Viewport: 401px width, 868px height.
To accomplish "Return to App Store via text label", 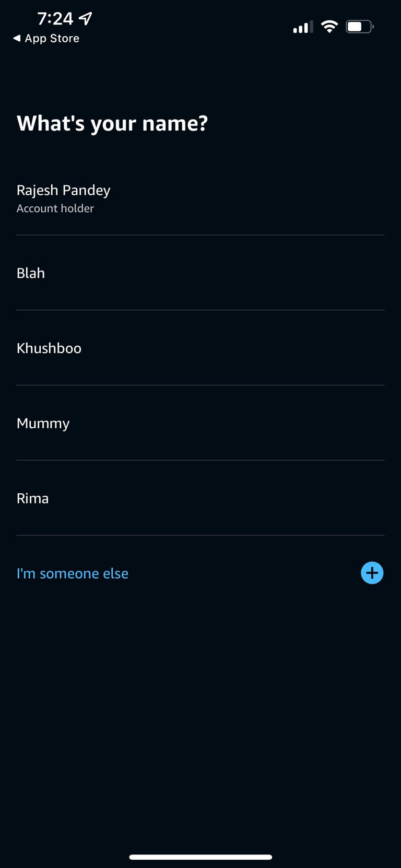I will coord(52,38).
